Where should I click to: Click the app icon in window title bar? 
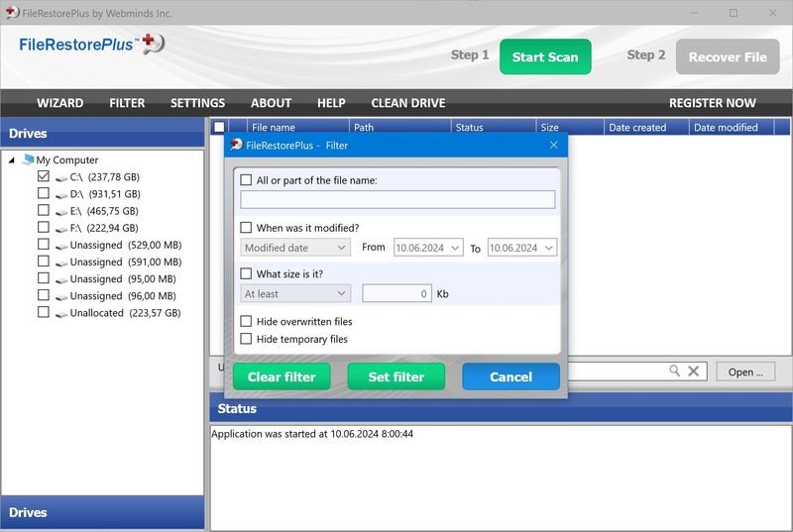click(x=13, y=13)
